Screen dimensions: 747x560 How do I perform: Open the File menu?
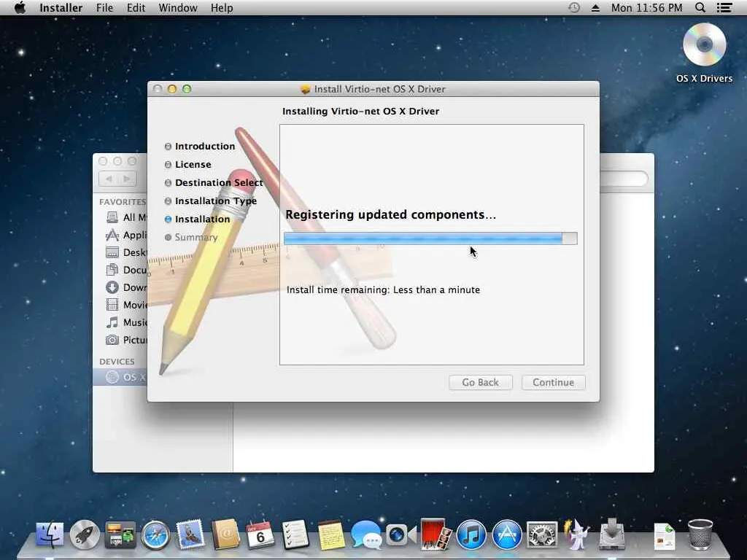pyautogui.click(x=104, y=7)
